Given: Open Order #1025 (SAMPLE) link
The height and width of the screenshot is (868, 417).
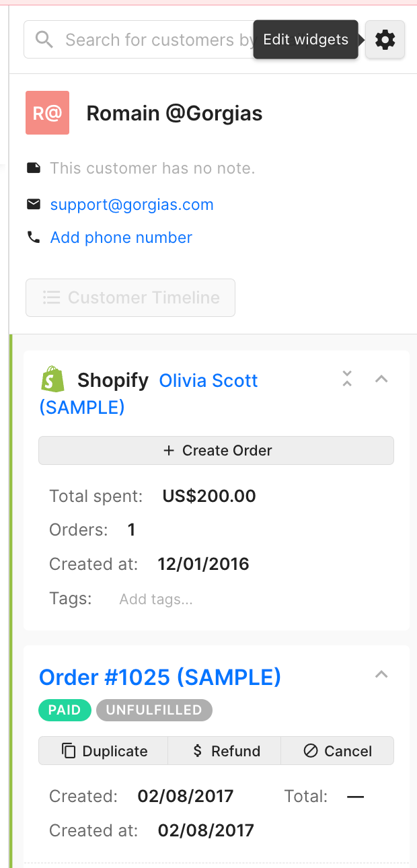Looking at the screenshot, I should 160,677.
